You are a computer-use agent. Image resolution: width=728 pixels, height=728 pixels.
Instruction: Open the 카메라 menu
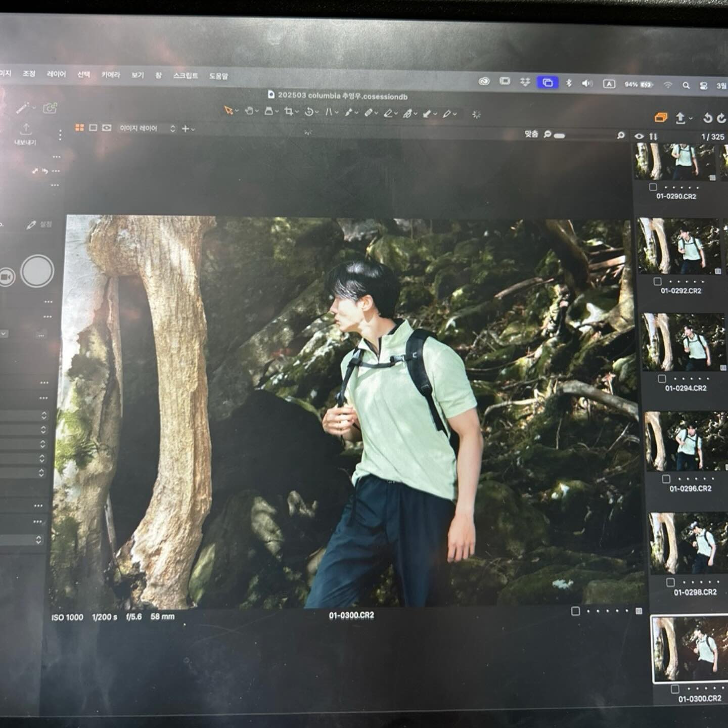click(111, 75)
